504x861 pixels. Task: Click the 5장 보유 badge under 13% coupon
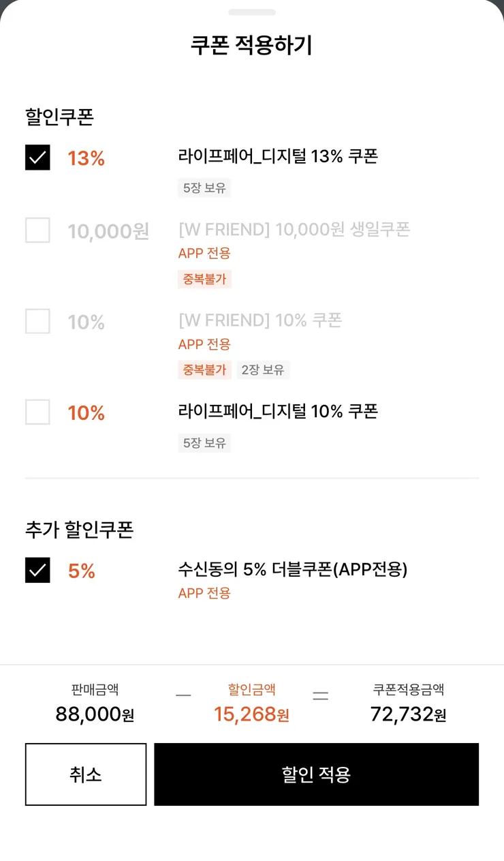coord(204,188)
